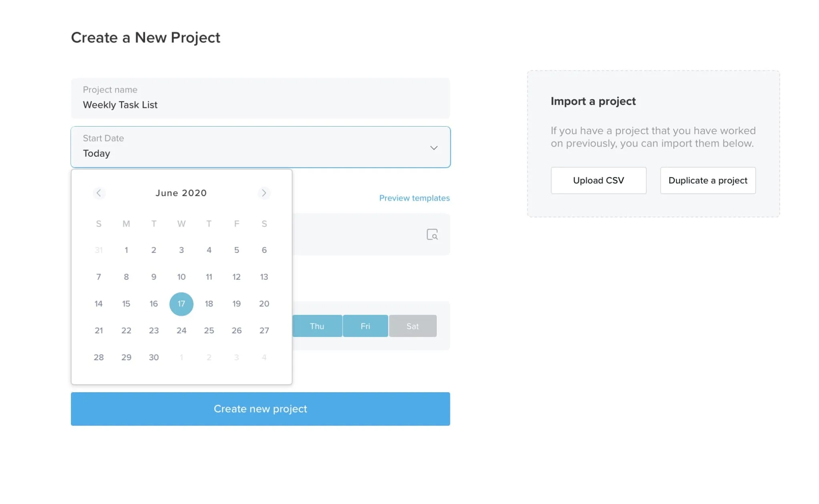Select day 24 on the calendar
The height and width of the screenshot is (504, 819).
click(182, 331)
